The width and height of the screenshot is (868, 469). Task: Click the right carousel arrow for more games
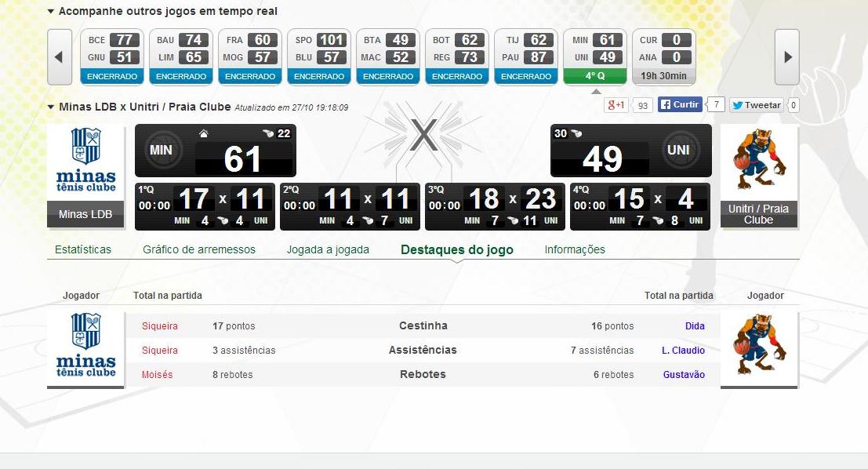point(786,57)
